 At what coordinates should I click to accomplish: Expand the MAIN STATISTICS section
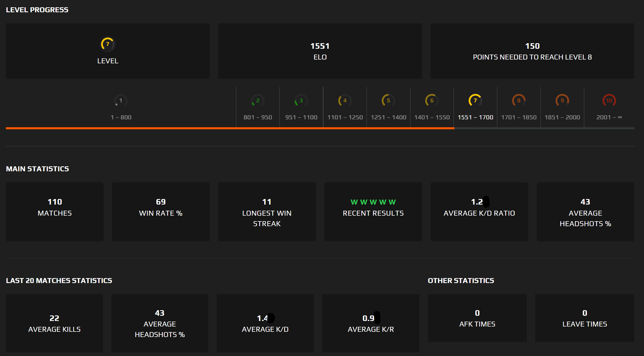pyautogui.click(x=37, y=169)
